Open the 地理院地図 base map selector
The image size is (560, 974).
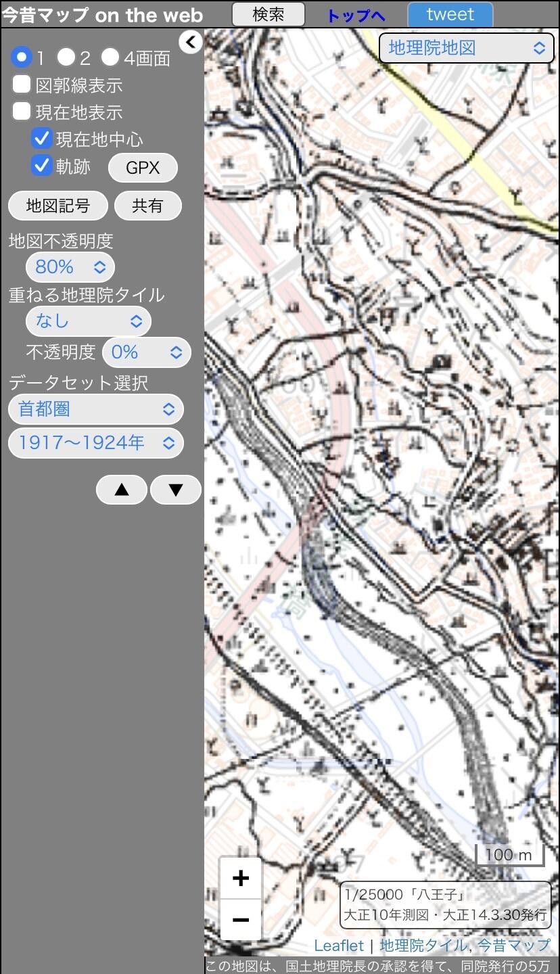click(465, 48)
